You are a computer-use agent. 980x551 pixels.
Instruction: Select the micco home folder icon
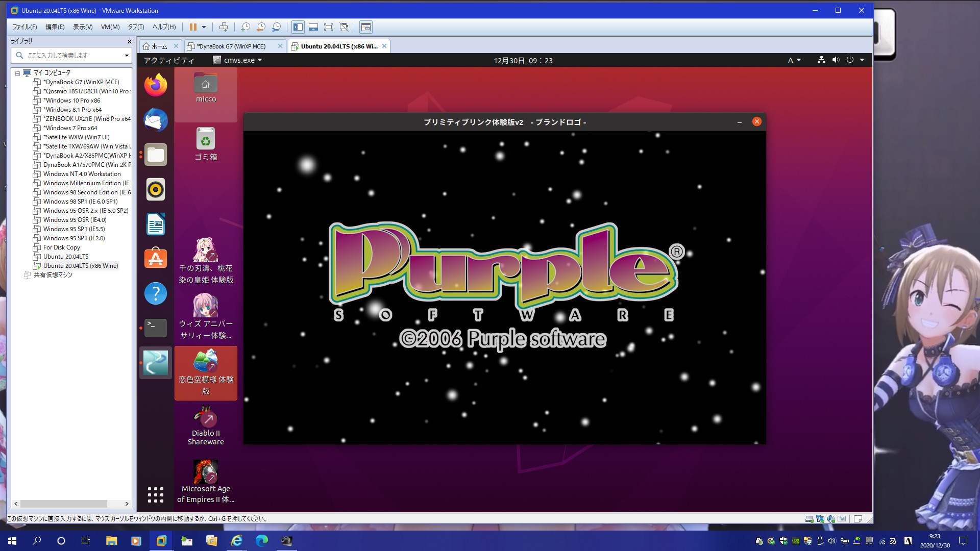click(206, 88)
